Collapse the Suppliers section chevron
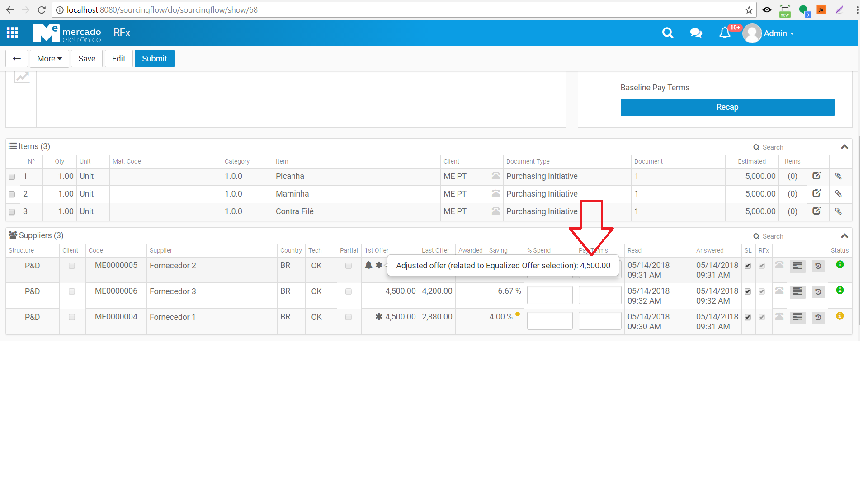 pyautogui.click(x=844, y=236)
